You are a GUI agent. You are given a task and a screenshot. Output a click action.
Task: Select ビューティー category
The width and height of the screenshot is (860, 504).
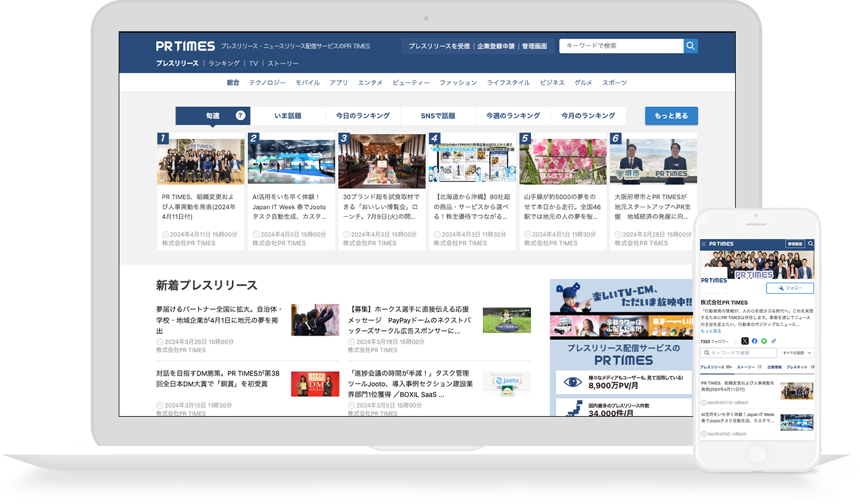click(x=411, y=82)
